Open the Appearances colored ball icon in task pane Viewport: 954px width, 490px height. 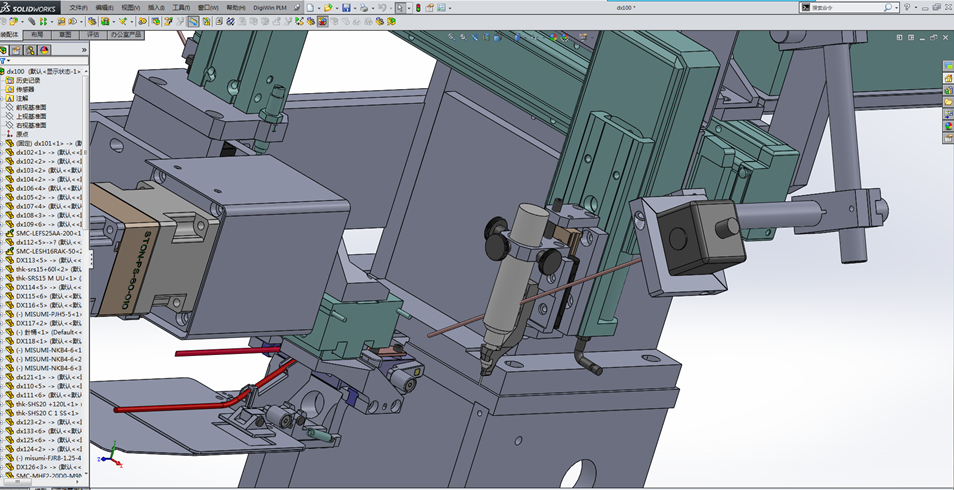point(949,126)
